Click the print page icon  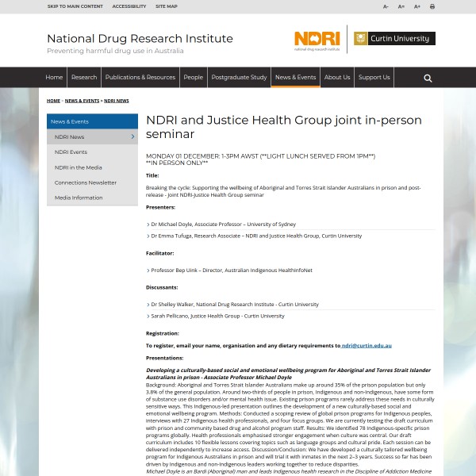point(432,6)
